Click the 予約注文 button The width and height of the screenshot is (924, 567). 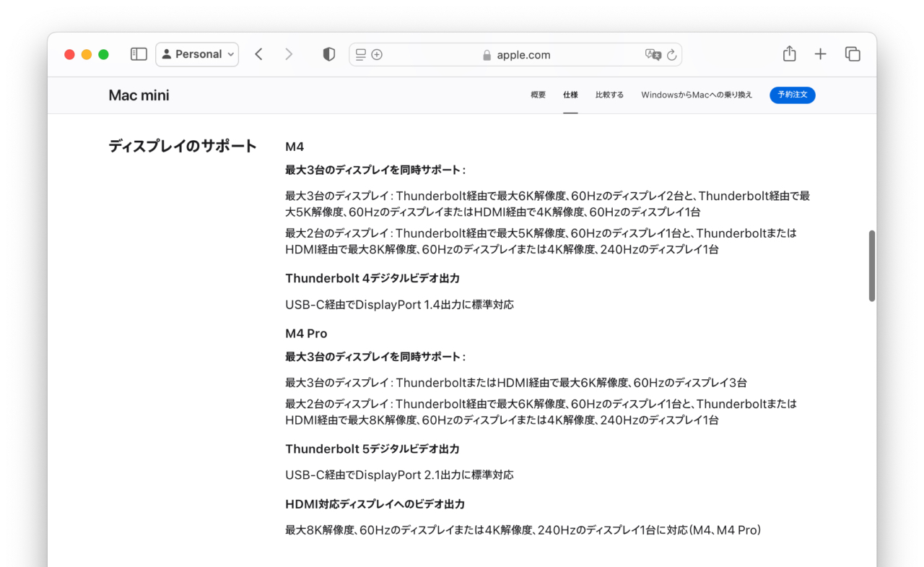[x=792, y=95]
